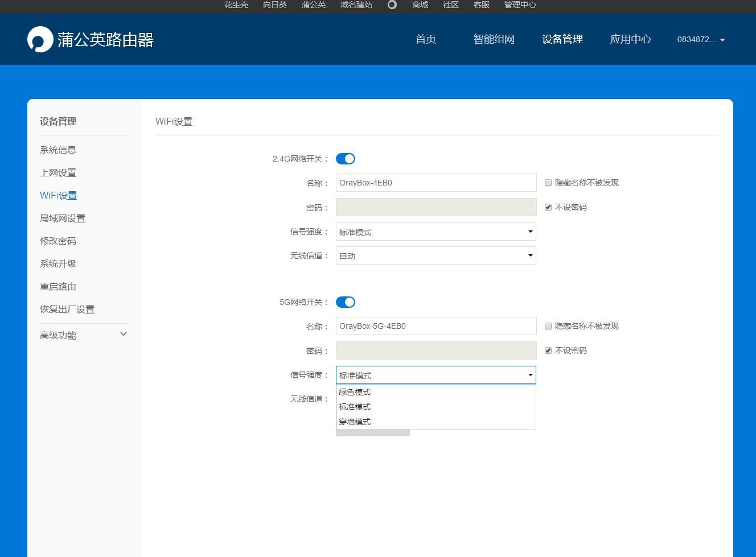Viewport: 756px width, 557px height.
Task: Open the 社区 link in top bar
Action: click(x=451, y=5)
